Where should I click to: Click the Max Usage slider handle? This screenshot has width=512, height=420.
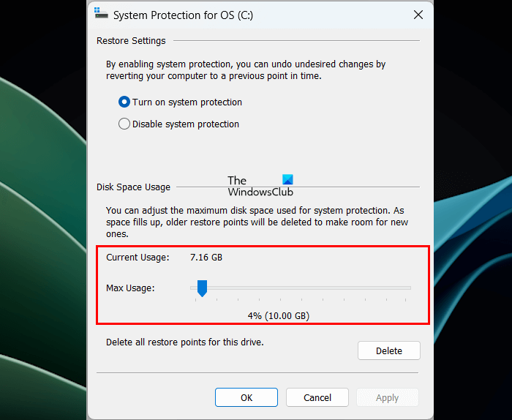pyautogui.click(x=202, y=288)
